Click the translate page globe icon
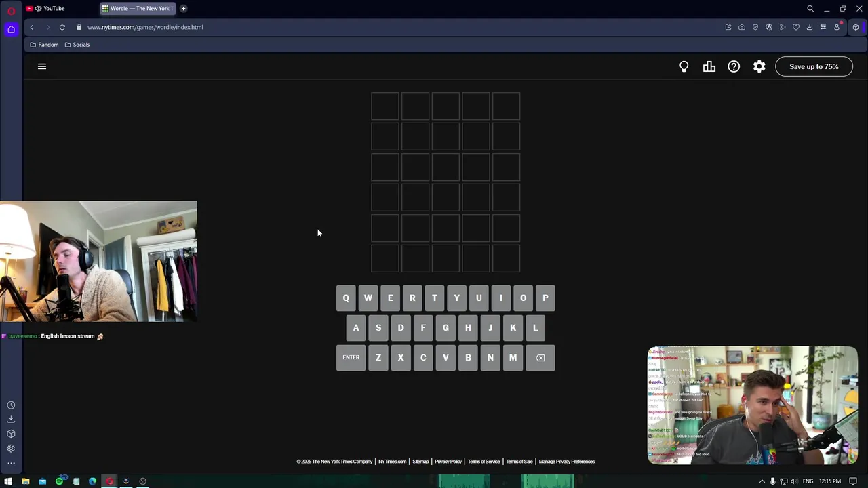This screenshot has height=488, width=868. (769, 27)
